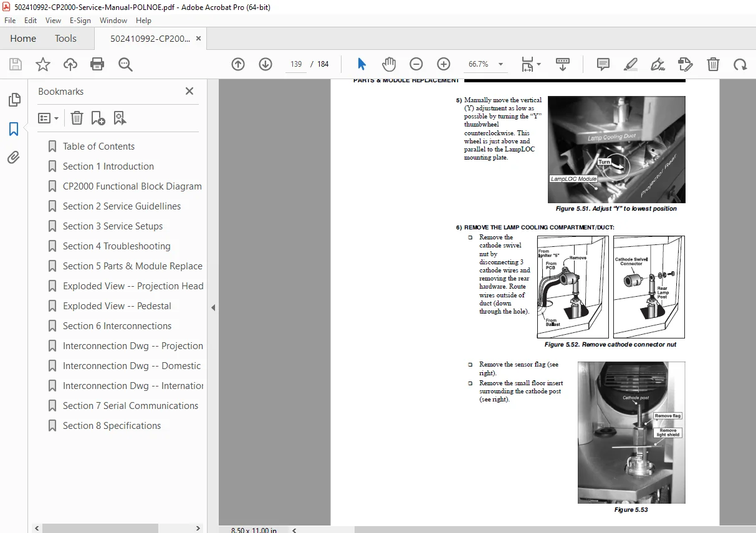Viewport: 756px width, 533px height.
Task: Delete selected bookmark trash icon
Action: pos(77,118)
